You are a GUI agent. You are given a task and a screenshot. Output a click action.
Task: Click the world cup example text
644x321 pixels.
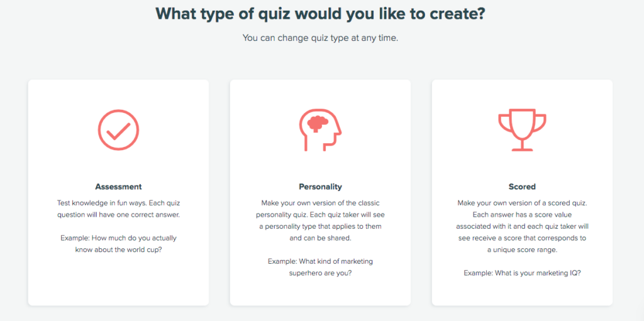click(x=118, y=244)
